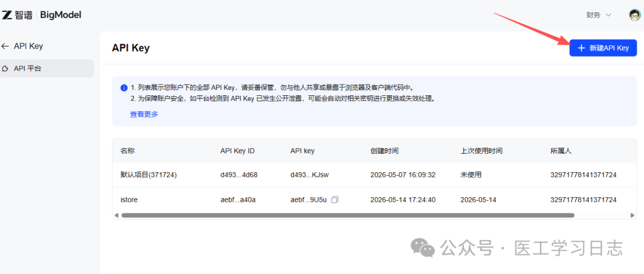Image resolution: width=644 pixels, height=274 pixels.
Task: Open the 查看更多 link
Action: [x=144, y=114]
